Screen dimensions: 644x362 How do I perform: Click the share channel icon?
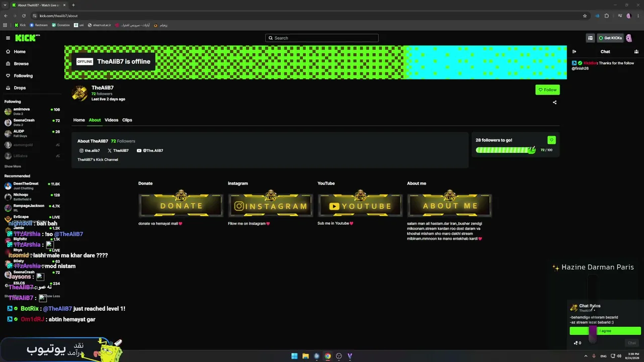554,103
